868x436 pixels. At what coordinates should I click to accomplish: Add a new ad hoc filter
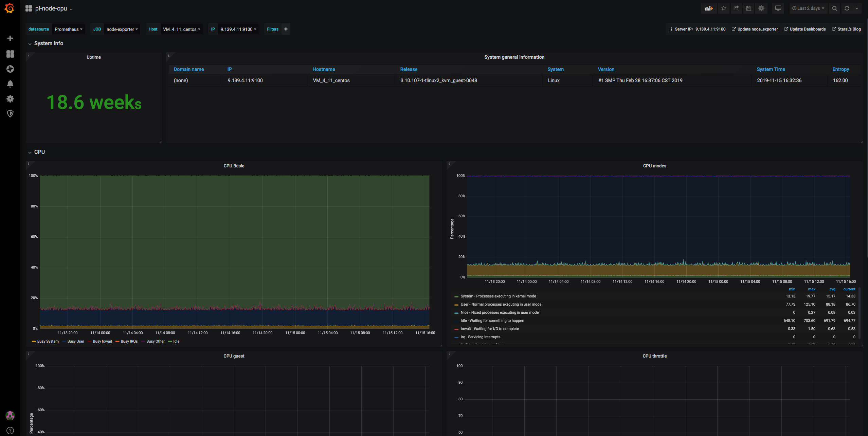[286, 29]
